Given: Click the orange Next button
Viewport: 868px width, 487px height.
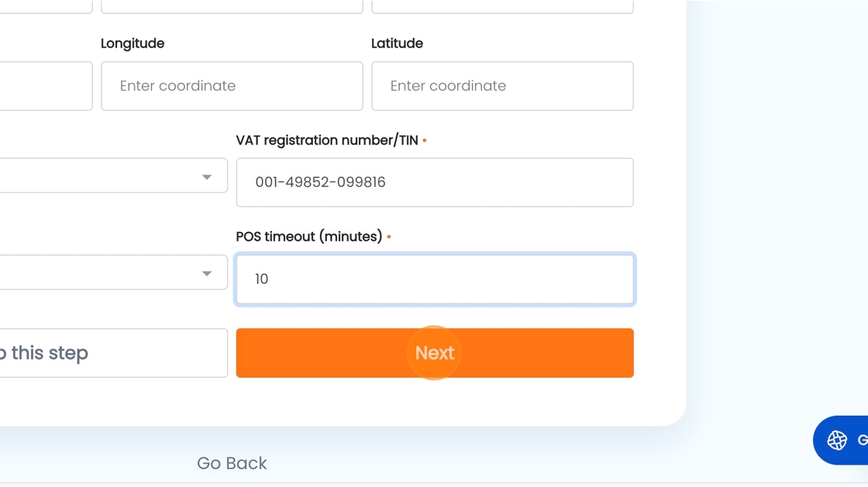Looking at the screenshot, I should 435,353.
